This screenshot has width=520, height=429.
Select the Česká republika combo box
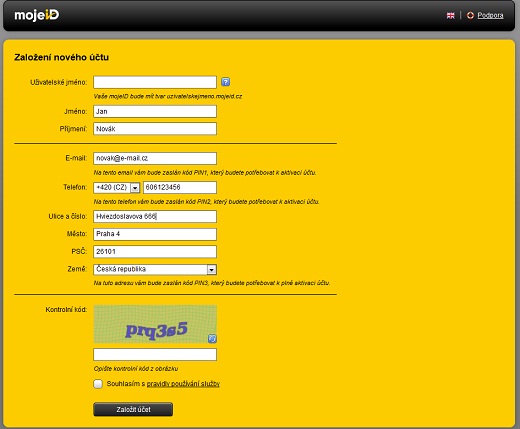tap(155, 269)
